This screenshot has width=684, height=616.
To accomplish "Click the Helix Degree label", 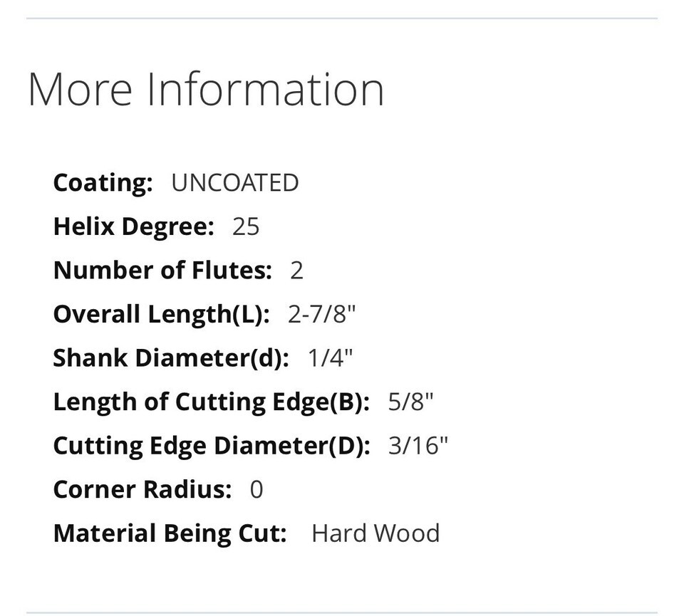I will [x=133, y=227].
